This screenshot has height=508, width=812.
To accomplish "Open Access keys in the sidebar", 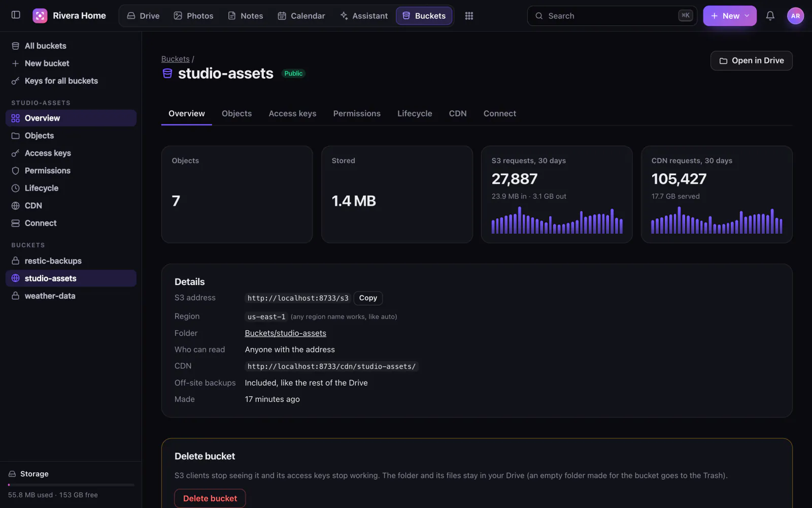I will tap(71, 153).
